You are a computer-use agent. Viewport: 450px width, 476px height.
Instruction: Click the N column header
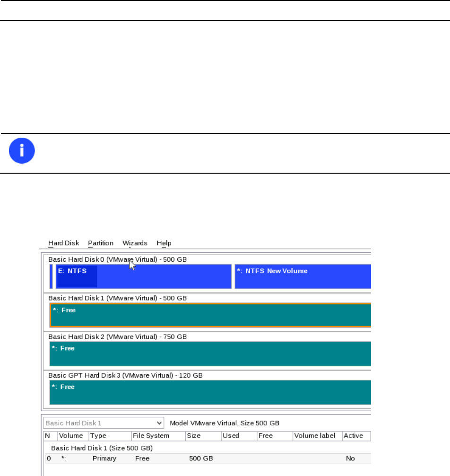click(x=50, y=436)
